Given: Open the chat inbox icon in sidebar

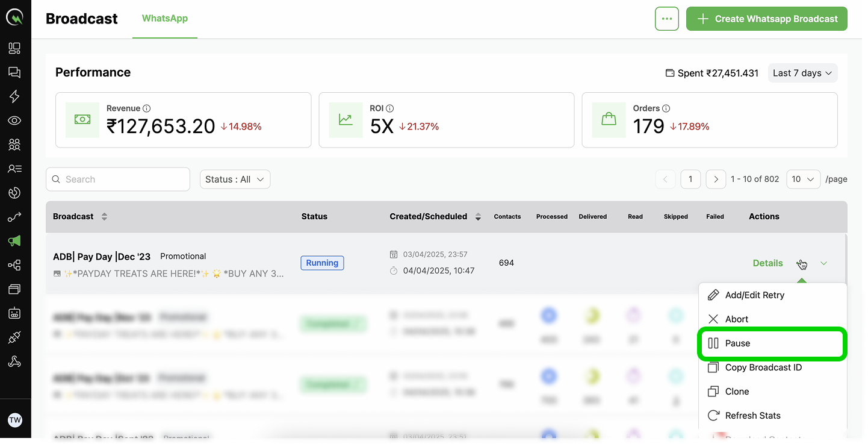Looking at the screenshot, I should 14,72.
